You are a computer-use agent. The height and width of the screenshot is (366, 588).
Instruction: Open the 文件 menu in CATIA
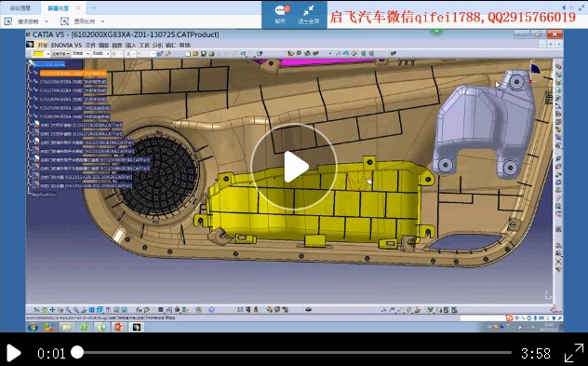[x=90, y=45]
